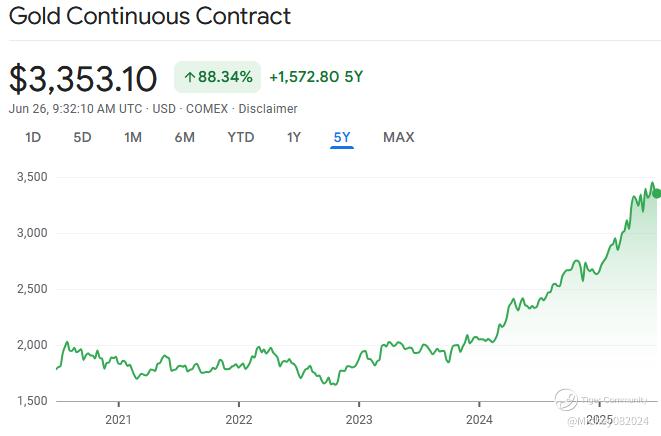Image resolution: width=661 pixels, height=436 pixels.
Task: Click the 2024 axis tick label
Action: [479, 420]
